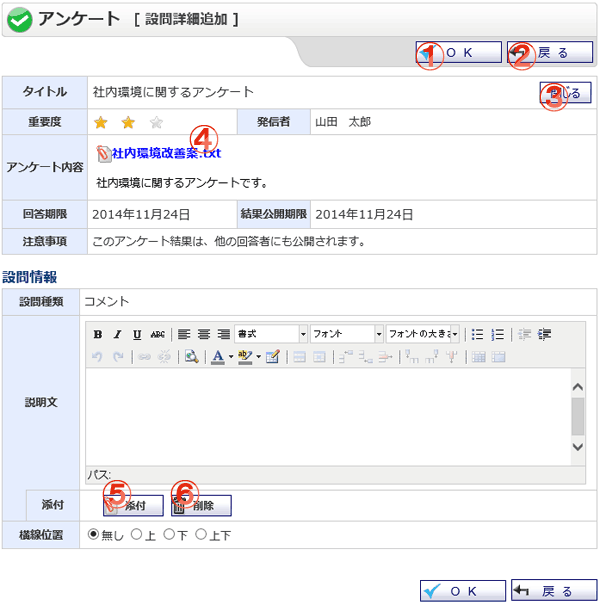Click the top OK button

(x=458, y=52)
